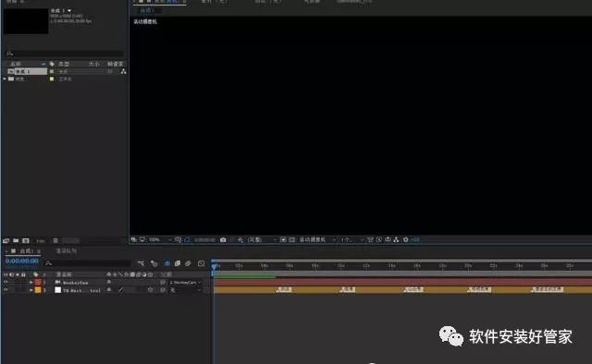Screen dimensions: 592x364
Task: Sort by the Type column header
Action: (x=64, y=64)
